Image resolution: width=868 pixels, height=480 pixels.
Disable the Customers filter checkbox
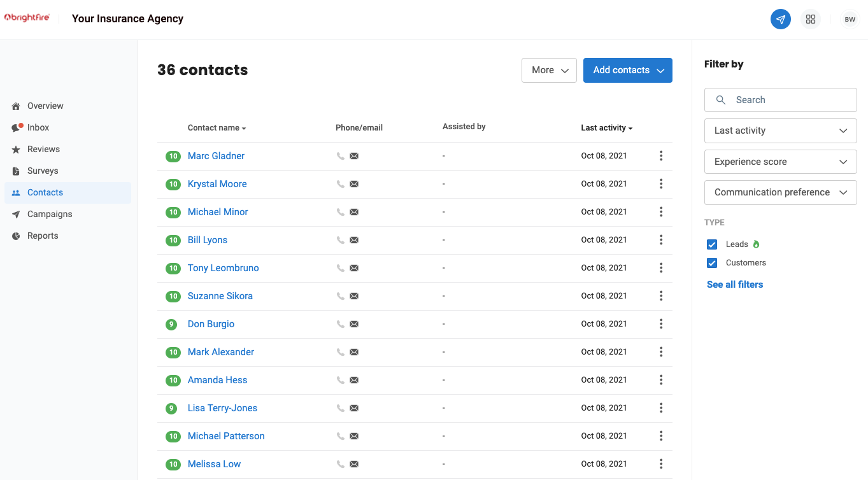[x=711, y=262]
